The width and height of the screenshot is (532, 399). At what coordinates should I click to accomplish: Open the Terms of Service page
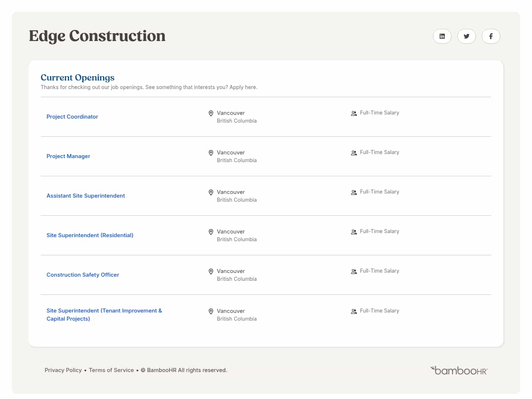coord(111,370)
